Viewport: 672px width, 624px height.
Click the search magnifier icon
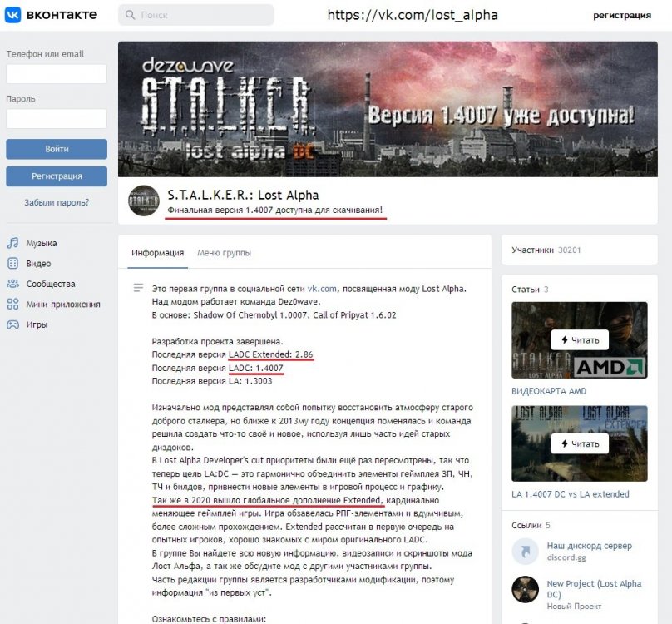(x=130, y=15)
